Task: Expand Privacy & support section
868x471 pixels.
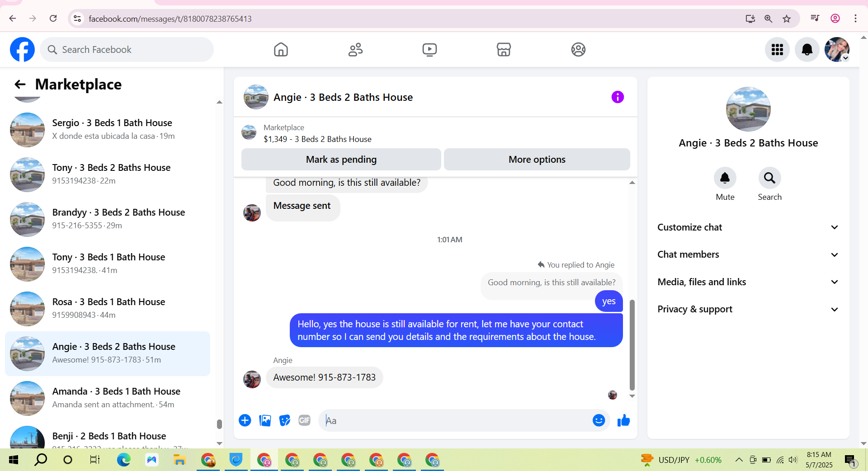Action: pyautogui.click(x=748, y=309)
